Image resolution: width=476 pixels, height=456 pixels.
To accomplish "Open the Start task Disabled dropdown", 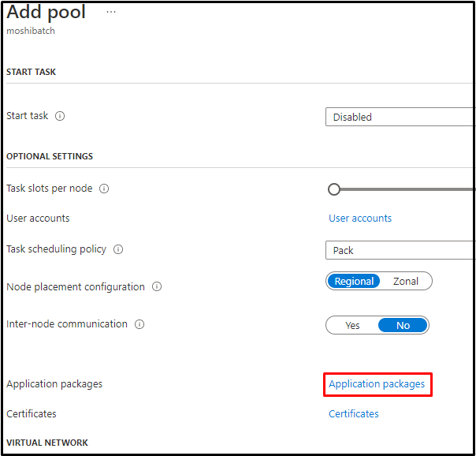I will (x=400, y=117).
